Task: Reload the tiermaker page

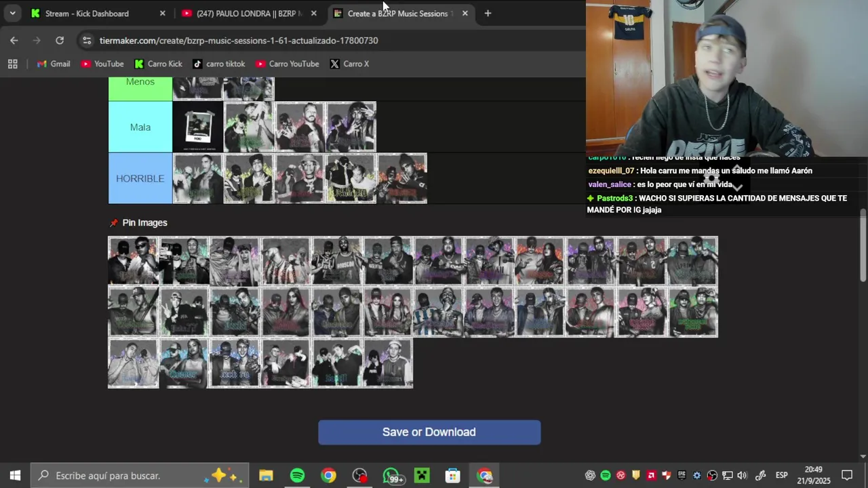Action: click(x=60, y=41)
